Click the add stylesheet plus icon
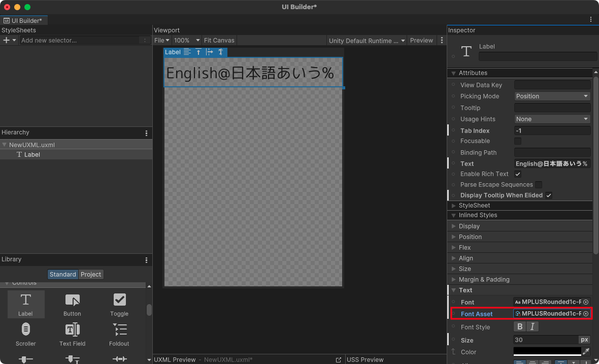This screenshot has height=364, width=599. 6,40
